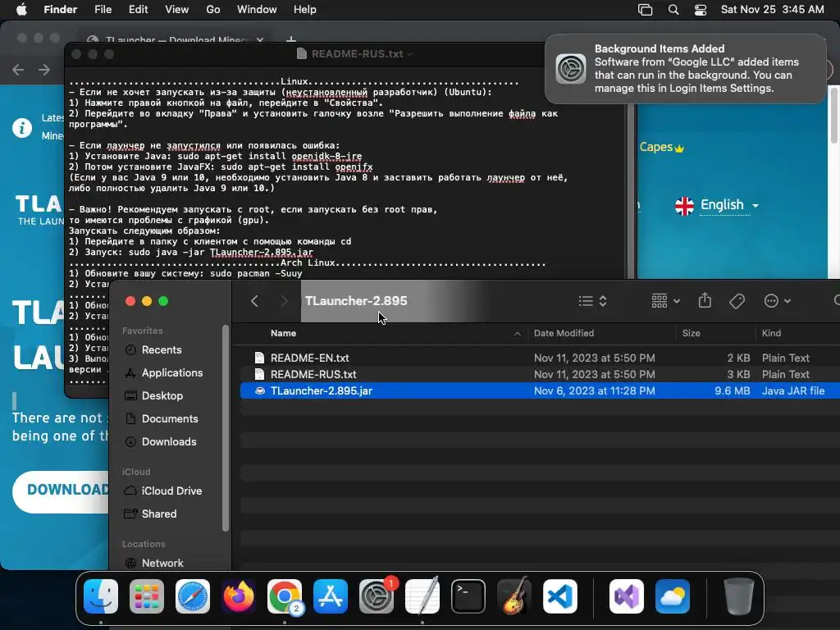Open the Go menu

212,10
